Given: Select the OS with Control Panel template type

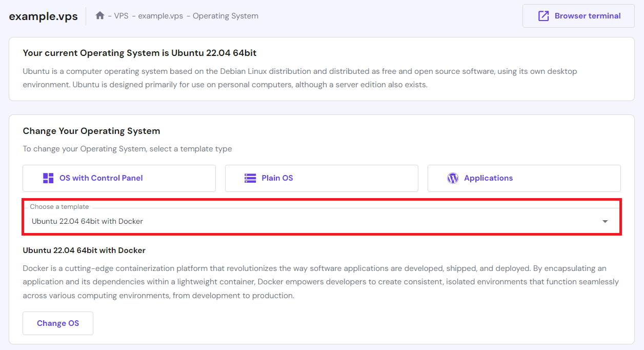Looking at the screenshot, I should pos(119,178).
